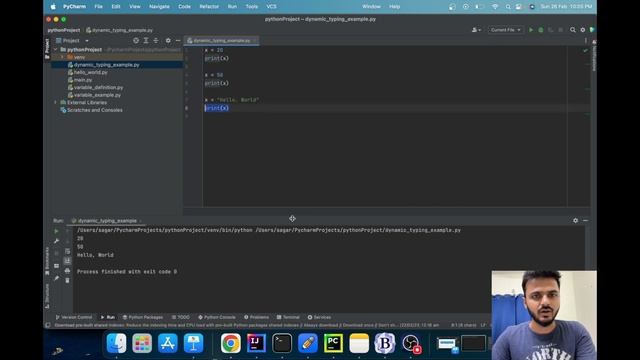Viewport: 640px width, 360px height.
Task: Open the File menu
Action: [98, 7]
